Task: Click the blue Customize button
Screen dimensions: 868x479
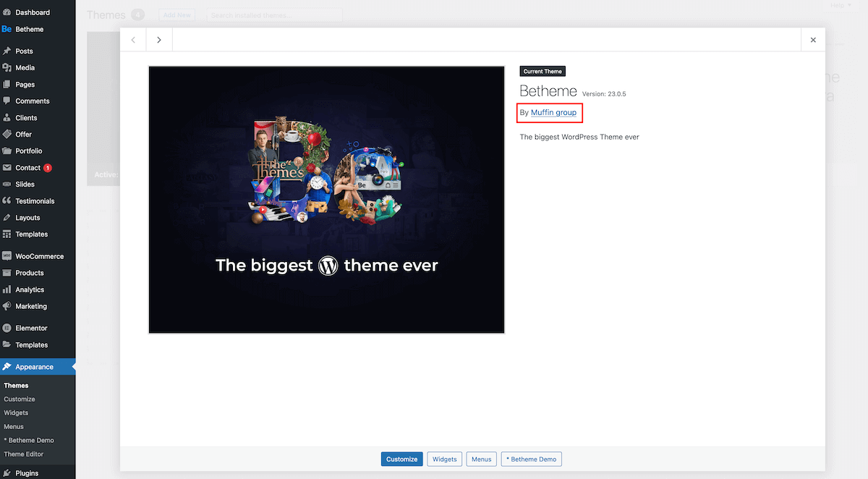Action: coord(401,459)
